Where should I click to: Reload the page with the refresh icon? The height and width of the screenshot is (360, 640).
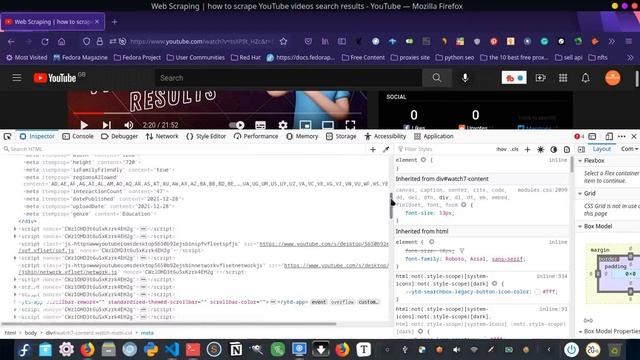tap(45, 41)
